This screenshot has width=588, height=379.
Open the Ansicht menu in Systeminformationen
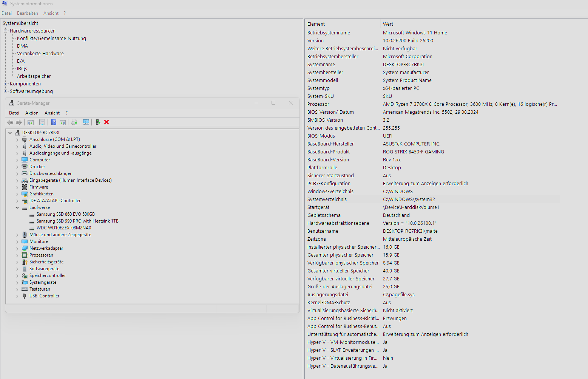point(51,13)
